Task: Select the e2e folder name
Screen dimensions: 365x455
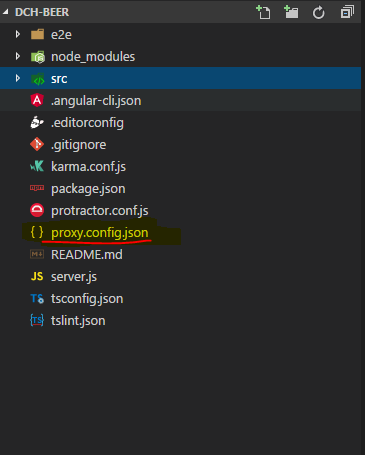Action: tap(61, 35)
